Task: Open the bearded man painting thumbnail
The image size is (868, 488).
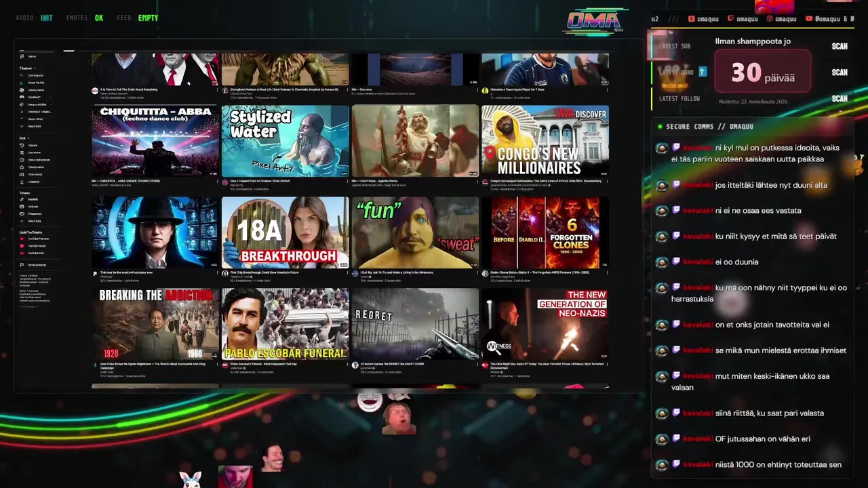Action: 415,141
